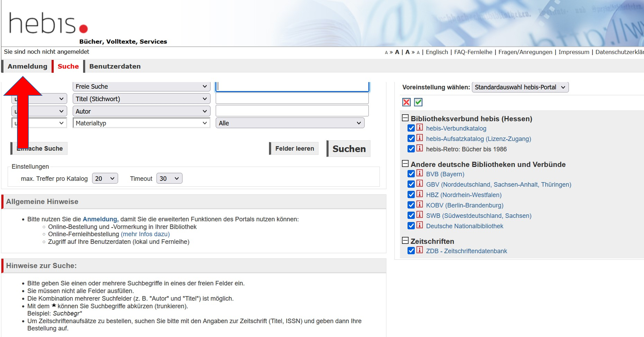Uncheck BVB (Bayern) checkbox

pyautogui.click(x=411, y=174)
